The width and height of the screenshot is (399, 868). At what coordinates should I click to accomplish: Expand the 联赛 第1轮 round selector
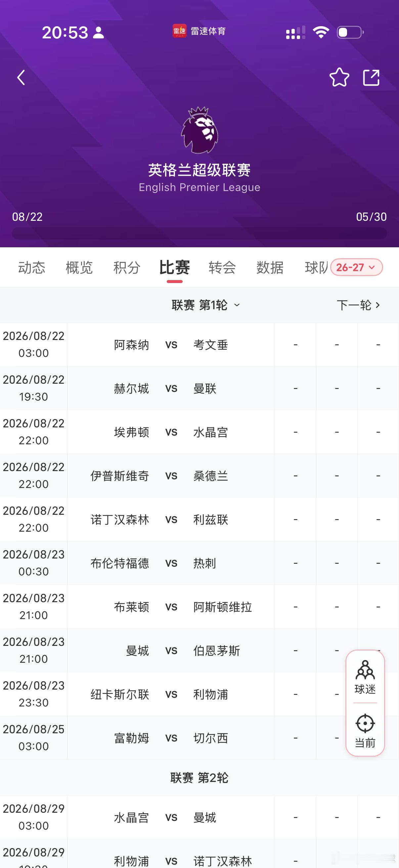(206, 305)
